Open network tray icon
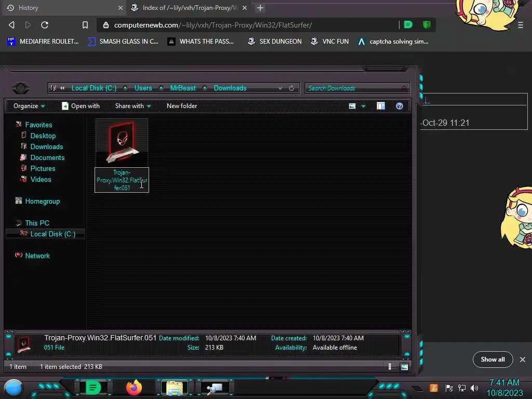Image resolution: width=532 pixels, height=399 pixels. (x=462, y=388)
